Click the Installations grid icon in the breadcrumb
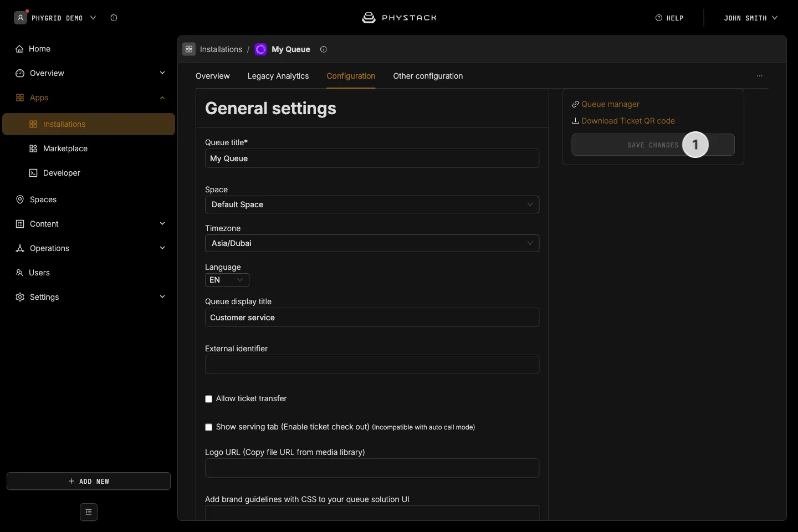798x532 pixels. pos(189,49)
